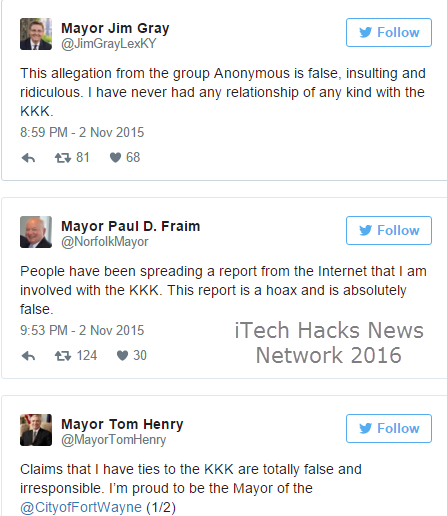This screenshot has height=516, width=447.
Task: Follow Mayor Tom Henry
Action: (x=389, y=429)
